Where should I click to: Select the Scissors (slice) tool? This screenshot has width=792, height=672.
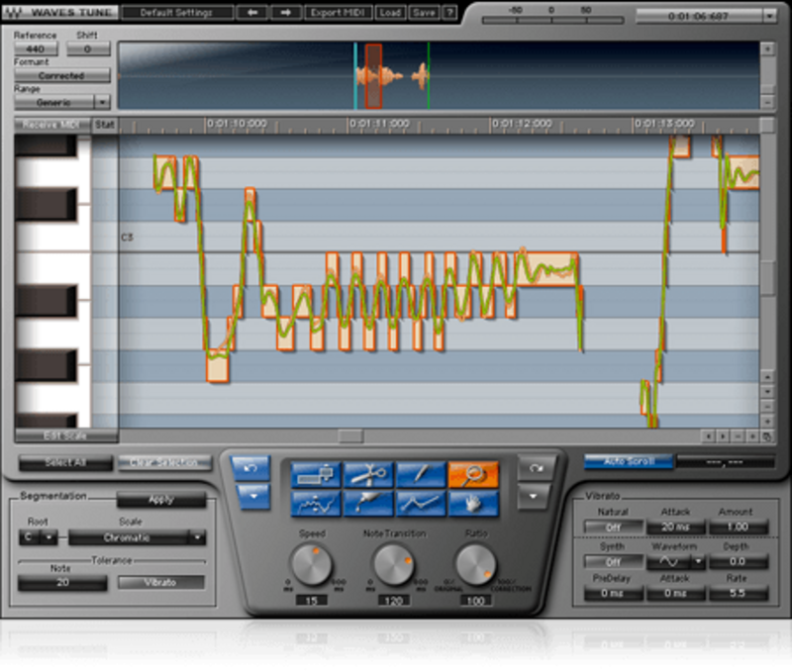[368, 475]
